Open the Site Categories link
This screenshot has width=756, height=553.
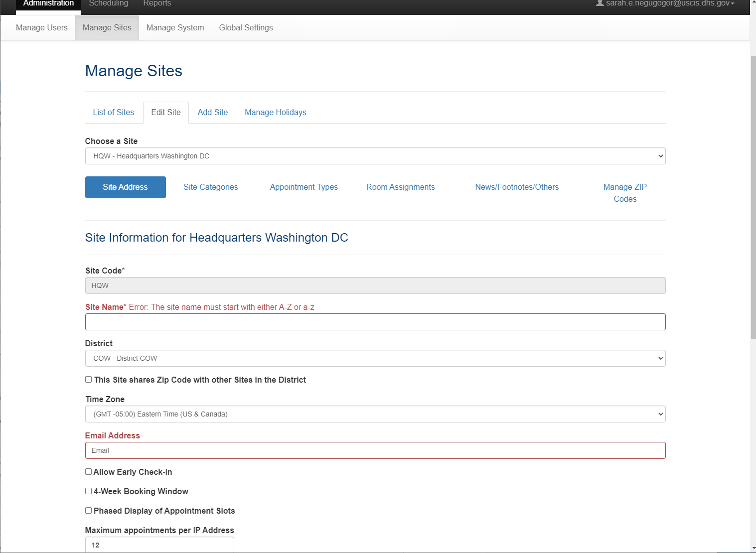point(211,187)
